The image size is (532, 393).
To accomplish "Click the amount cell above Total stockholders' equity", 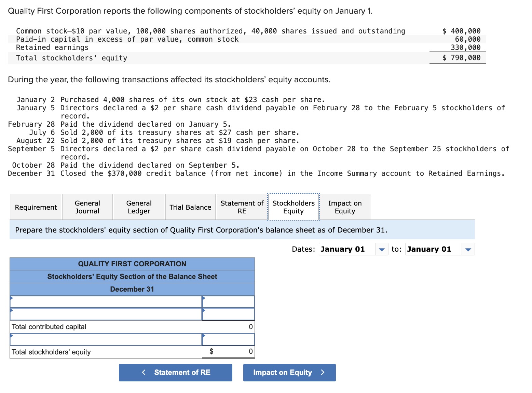I will pyautogui.click(x=228, y=339).
